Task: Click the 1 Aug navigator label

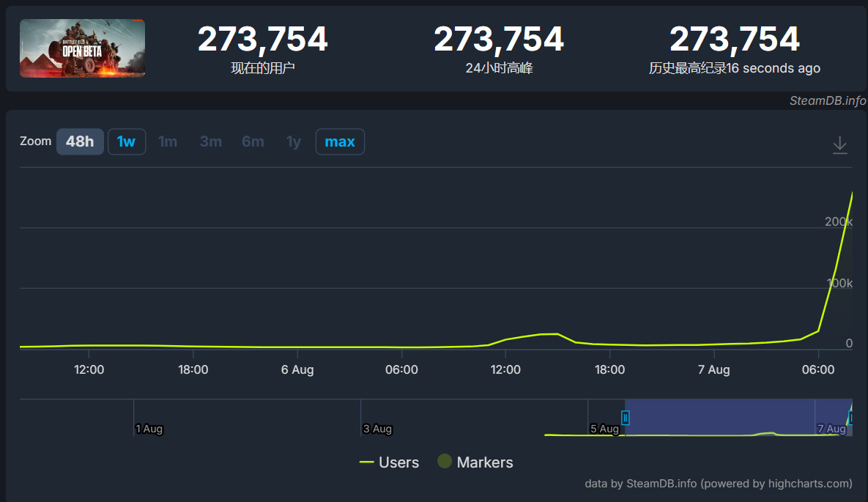Action: point(149,429)
